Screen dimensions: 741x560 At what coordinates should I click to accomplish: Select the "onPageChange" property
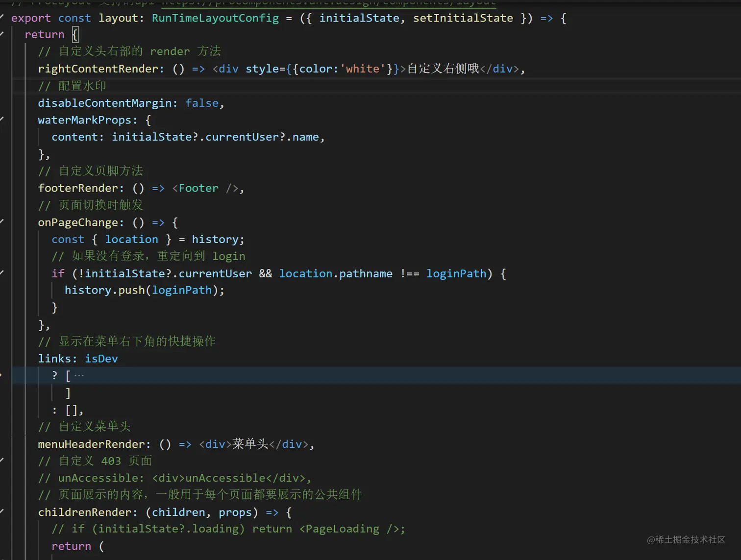(78, 222)
